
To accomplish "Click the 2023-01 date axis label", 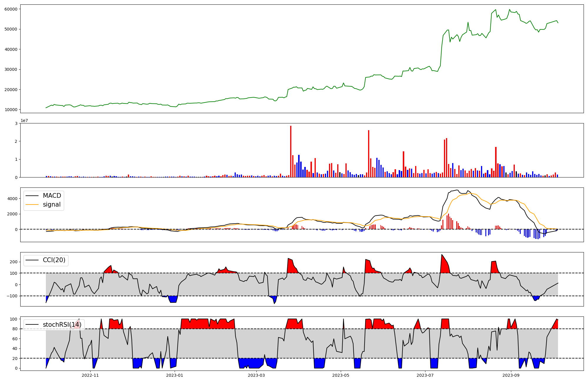I will click(175, 375).
